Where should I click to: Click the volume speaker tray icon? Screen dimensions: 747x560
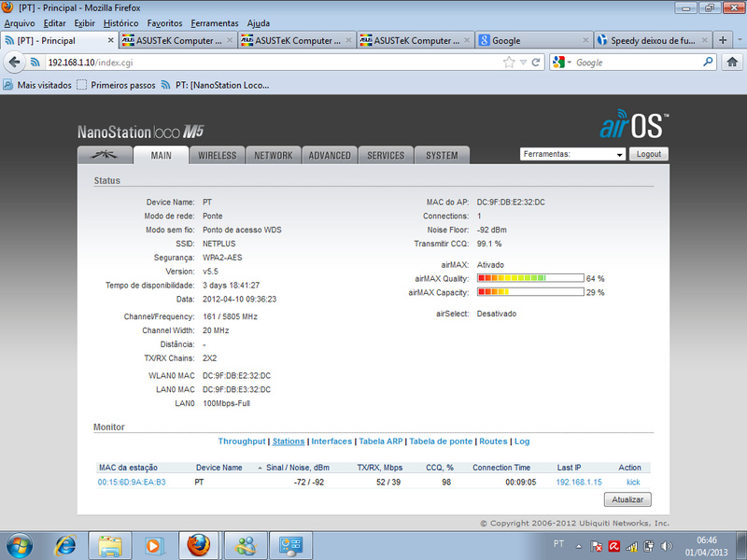tap(667, 546)
